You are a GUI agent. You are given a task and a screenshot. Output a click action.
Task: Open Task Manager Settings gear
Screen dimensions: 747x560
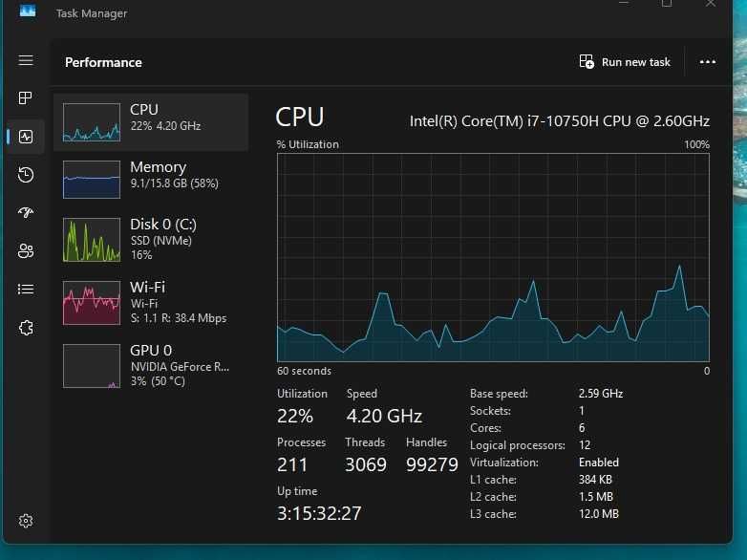pos(26,521)
